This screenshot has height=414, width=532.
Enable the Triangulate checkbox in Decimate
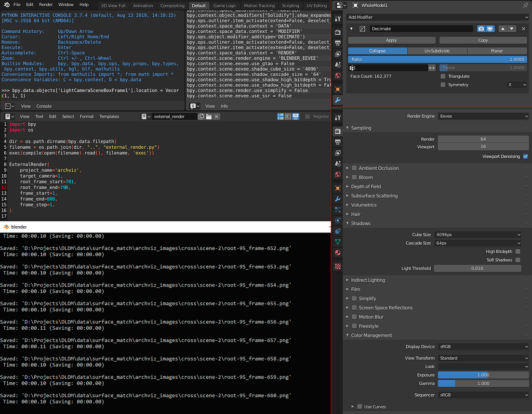click(443, 76)
